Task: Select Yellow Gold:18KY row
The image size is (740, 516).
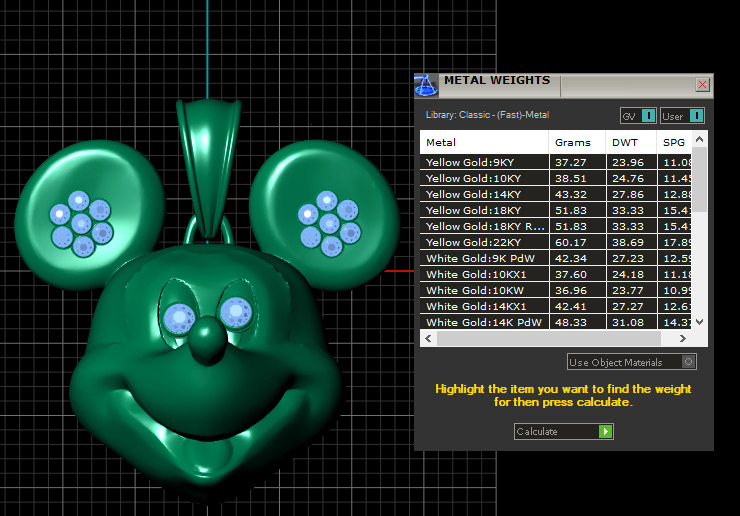Action: [555, 210]
